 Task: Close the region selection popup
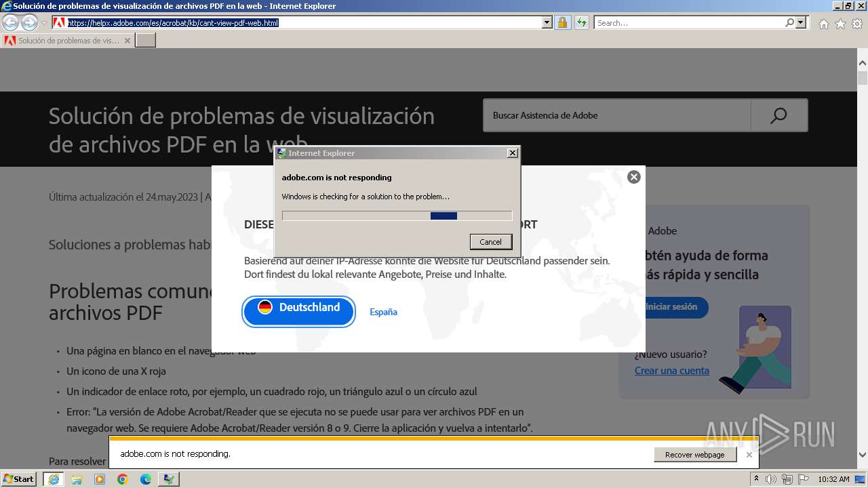(634, 177)
